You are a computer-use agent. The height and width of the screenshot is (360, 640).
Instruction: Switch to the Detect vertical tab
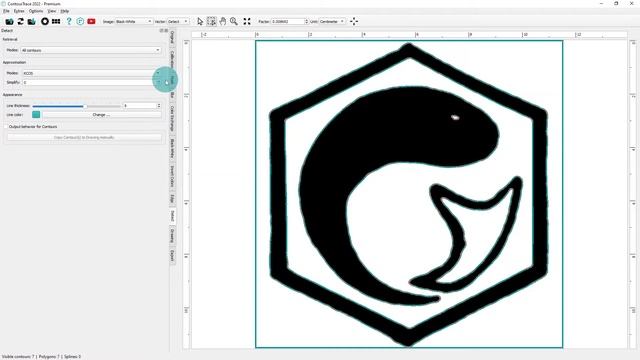point(172,216)
